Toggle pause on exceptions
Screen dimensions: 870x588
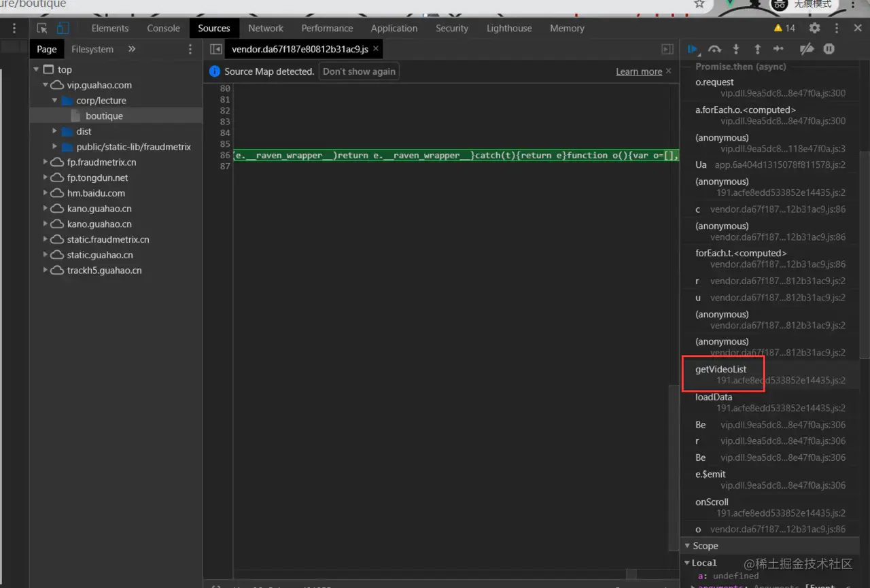click(x=829, y=49)
